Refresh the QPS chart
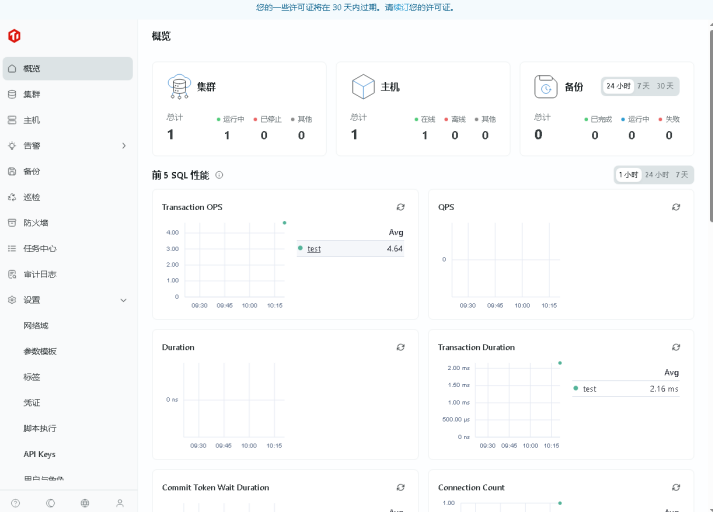 click(x=676, y=207)
